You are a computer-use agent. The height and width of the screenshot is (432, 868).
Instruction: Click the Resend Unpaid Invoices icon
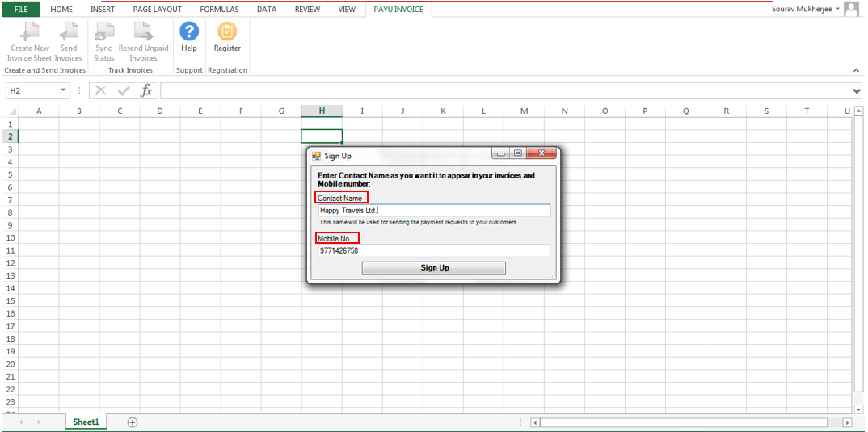(143, 31)
